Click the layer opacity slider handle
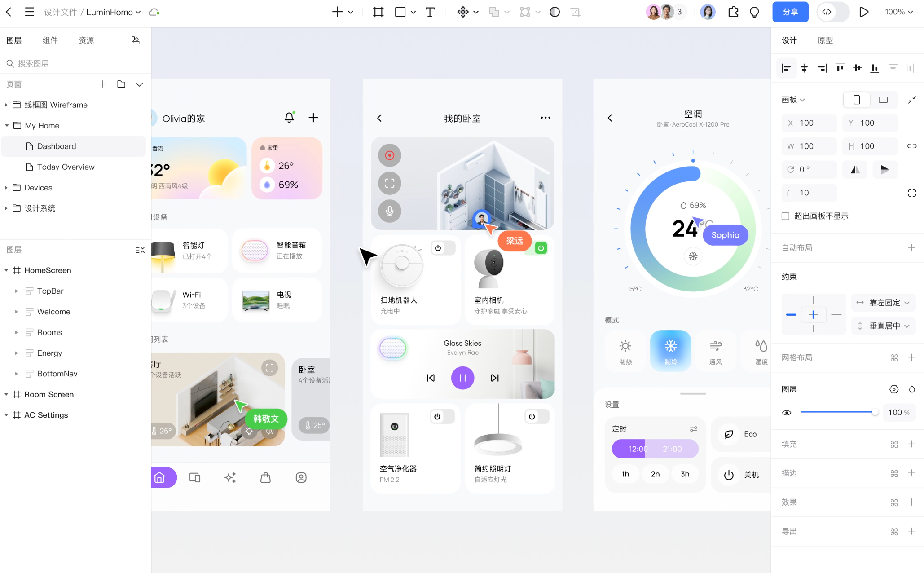 pyautogui.click(x=875, y=412)
